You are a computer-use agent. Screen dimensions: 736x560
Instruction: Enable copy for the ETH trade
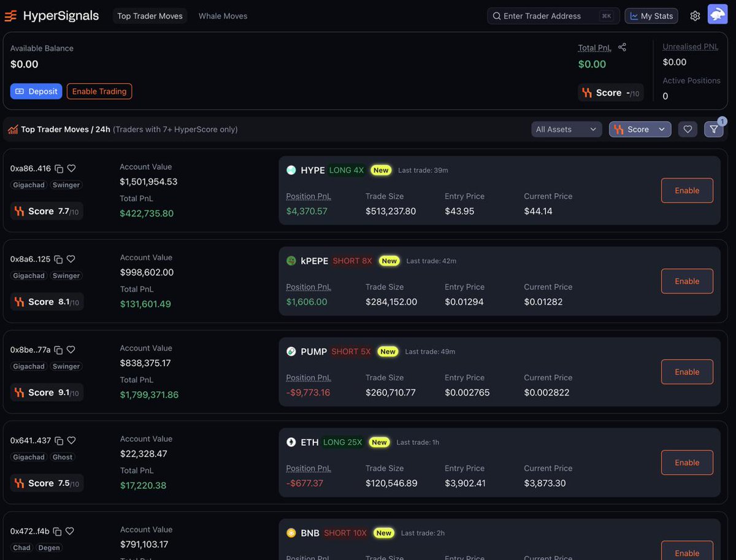[687, 463]
